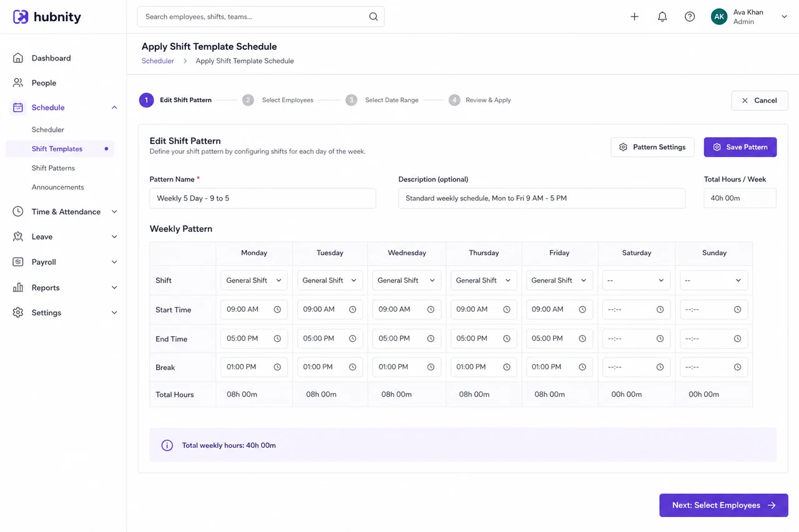799x532 pixels.
Task: Expand the Payroll menu chevron
Action: 114,262
